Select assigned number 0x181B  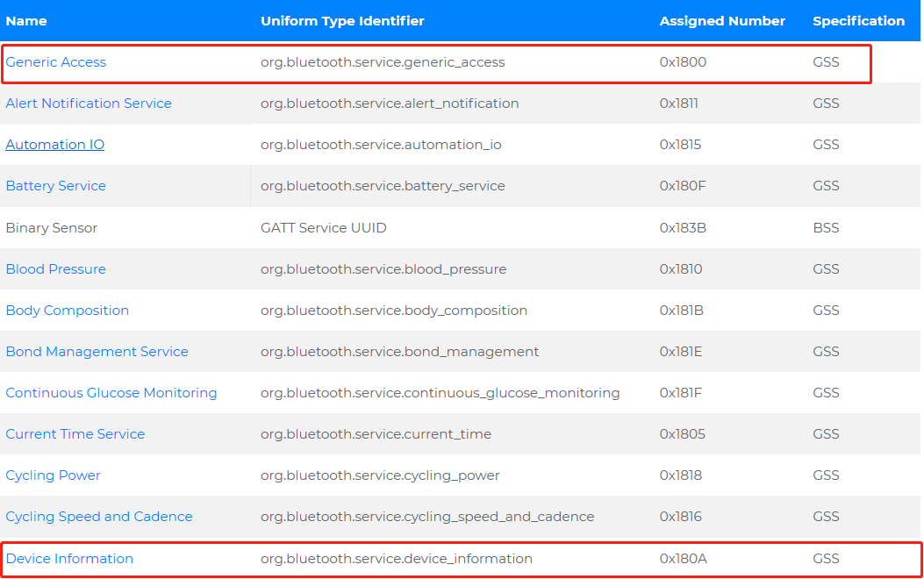(x=682, y=311)
